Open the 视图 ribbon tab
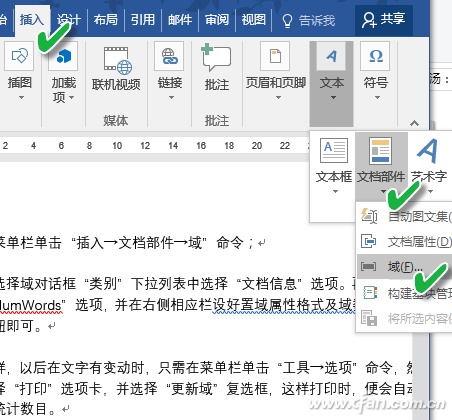The image size is (452, 420). pos(254,20)
